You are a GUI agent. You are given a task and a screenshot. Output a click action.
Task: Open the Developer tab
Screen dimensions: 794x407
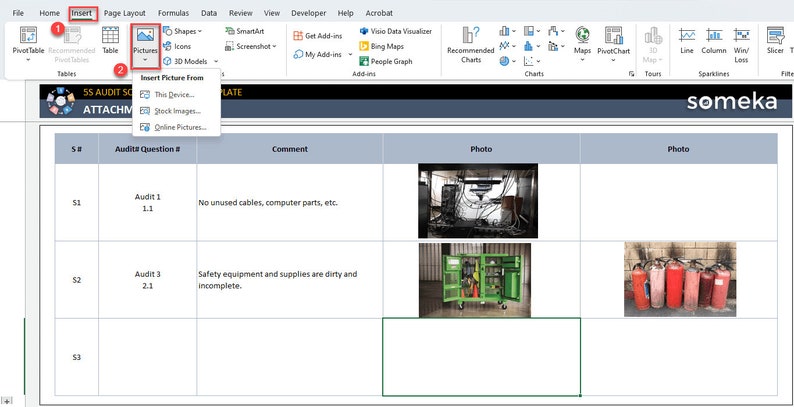pos(309,13)
